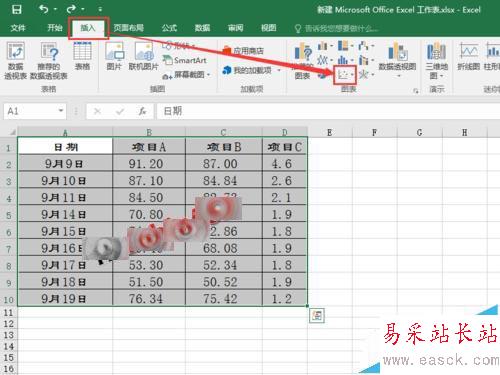Click the Redo arrow icon
The width and height of the screenshot is (500, 375).
point(71,9)
